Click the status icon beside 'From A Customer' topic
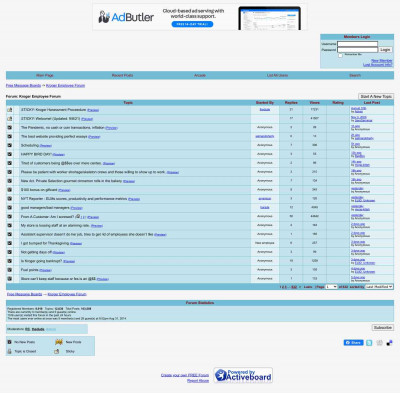 click(9, 217)
